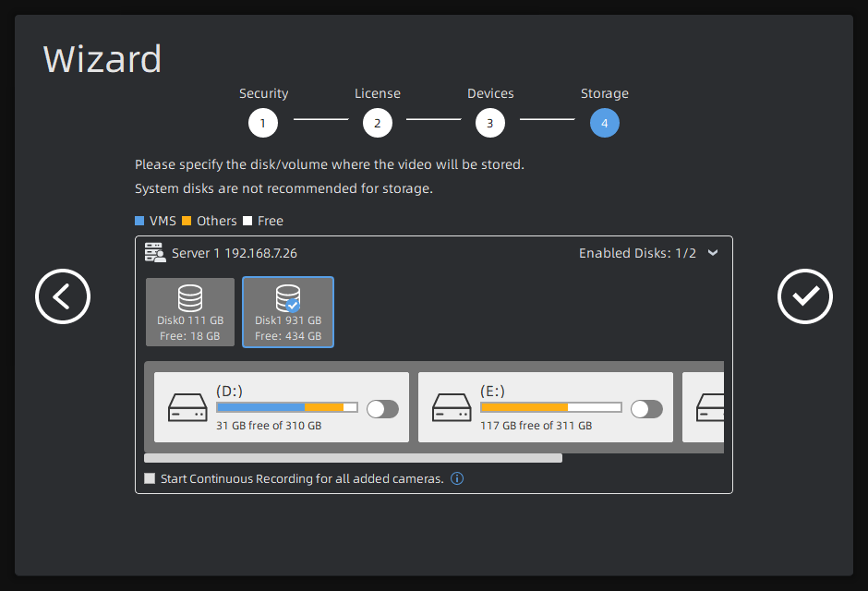Click the back arrow button
868x591 pixels.
pos(63,296)
